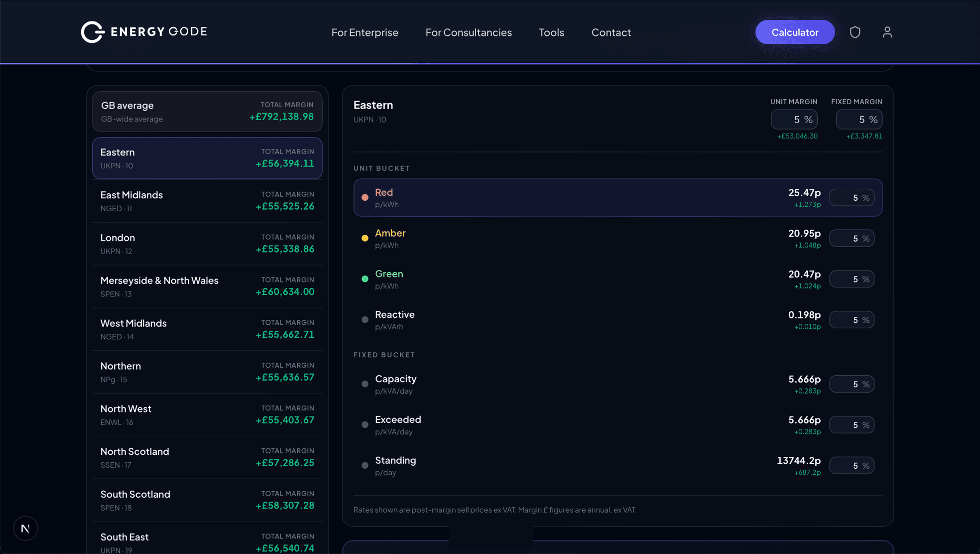This screenshot has height=554, width=980.
Task: Click the Green band colour dot
Action: coord(365,279)
